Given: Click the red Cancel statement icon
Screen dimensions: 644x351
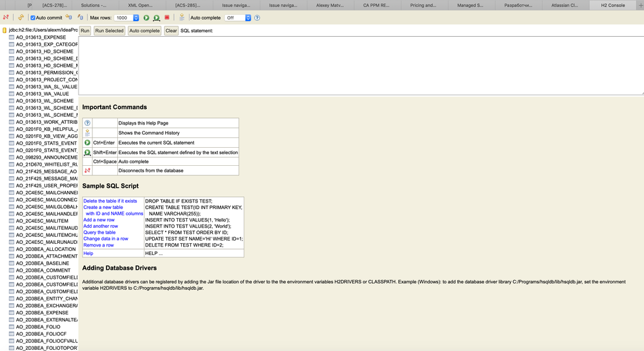Looking at the screenshot, I should tap(167, 17).
